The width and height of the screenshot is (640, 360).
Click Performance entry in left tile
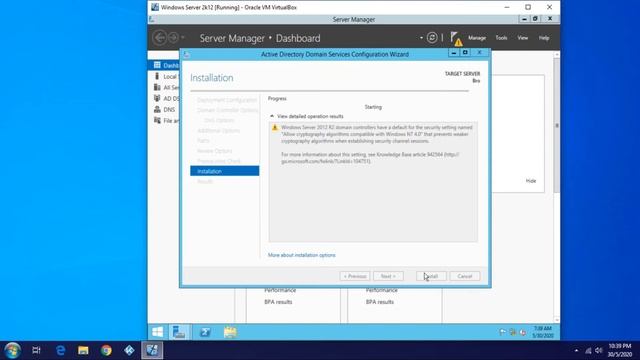click(280, 290)
